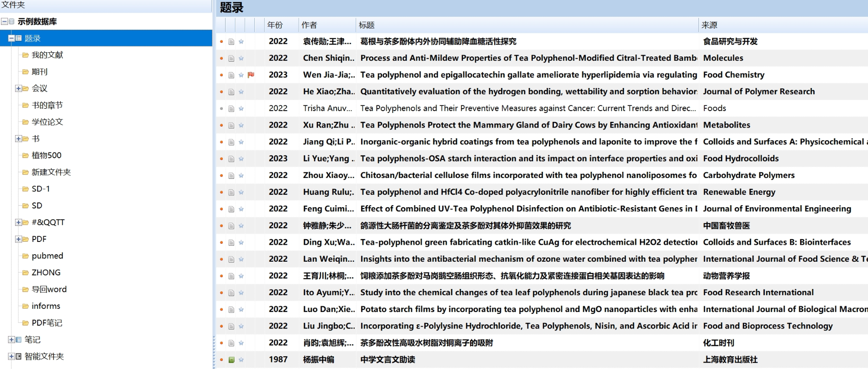Toggle read-status dot on Chen Shiqin row
Image resolution: width=868 pixels, height=369 pixels.
pos(221,58)
